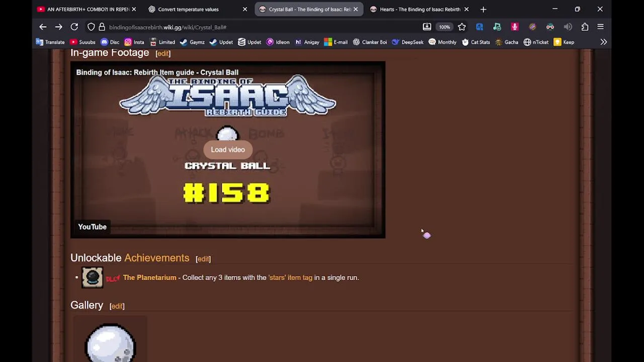Open a new browser tab
The height and width of the screenshot is (362, 644).
coord(483,9)
